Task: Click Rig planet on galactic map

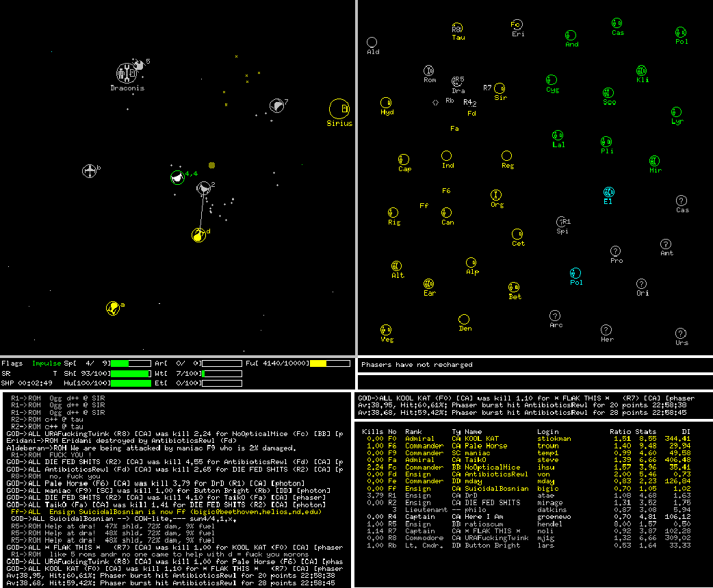Action: [x=393, y=213]
